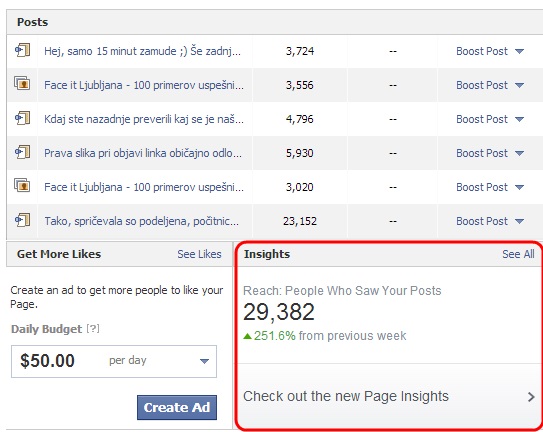Click link post icon beside 'Hej, samo 15 minut'
The height and width of the screenshot is (432, 543).
pos(22,50)
